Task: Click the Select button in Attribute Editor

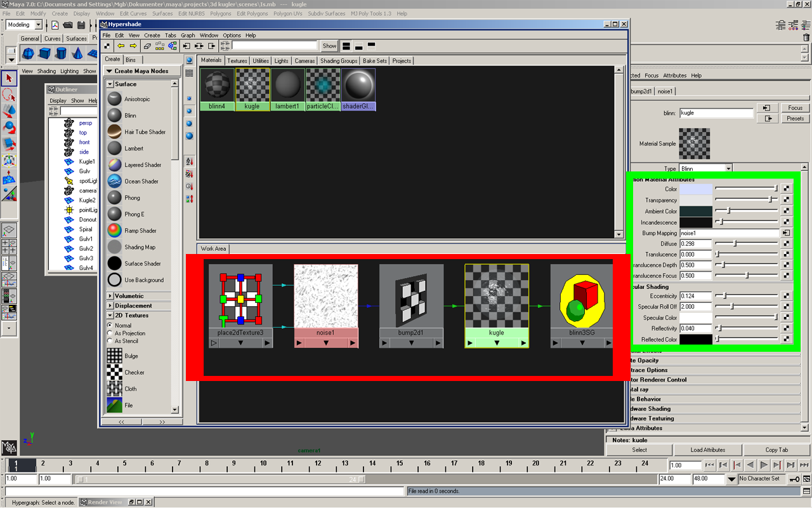Action: (x=639, y=450)
